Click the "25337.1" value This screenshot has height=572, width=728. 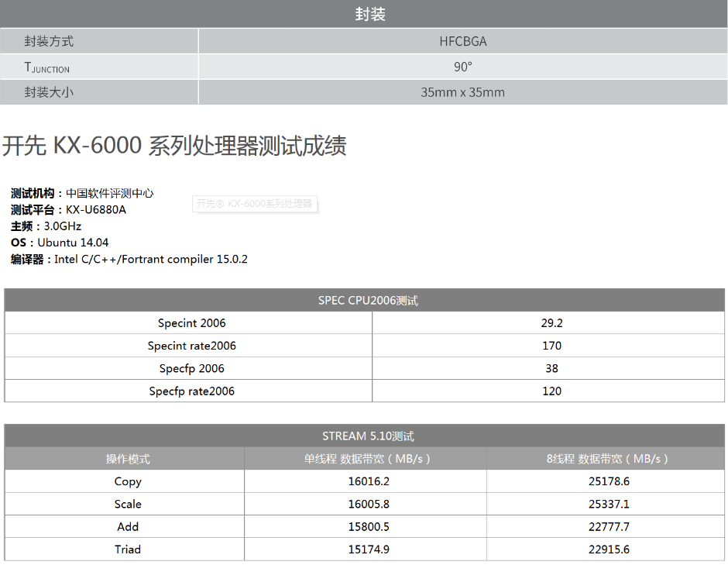[609, 504]
